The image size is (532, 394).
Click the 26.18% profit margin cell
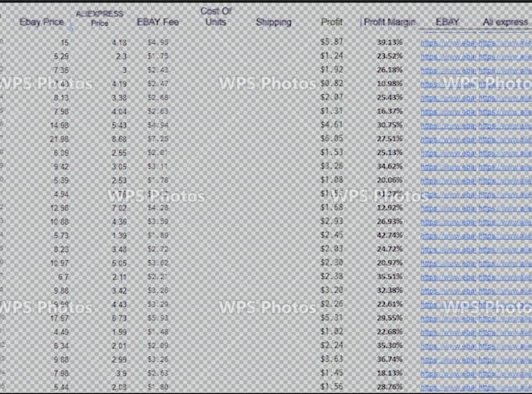pyautogui.click(x=390, y=70)
